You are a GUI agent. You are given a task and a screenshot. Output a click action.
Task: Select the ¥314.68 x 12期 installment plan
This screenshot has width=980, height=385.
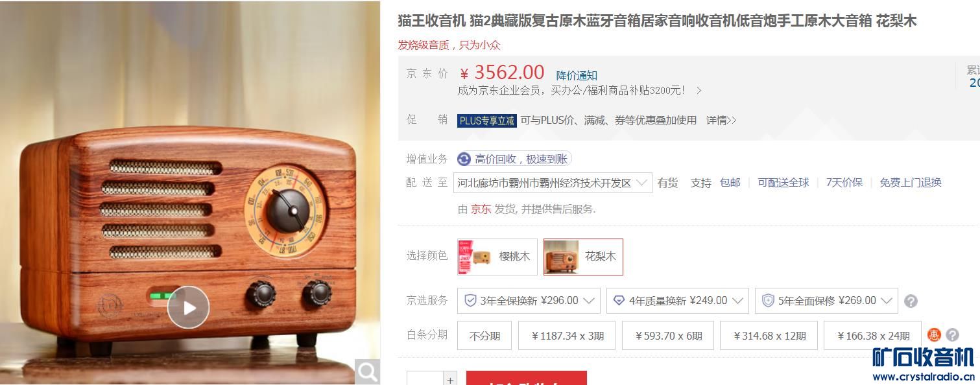click(769, 335)
